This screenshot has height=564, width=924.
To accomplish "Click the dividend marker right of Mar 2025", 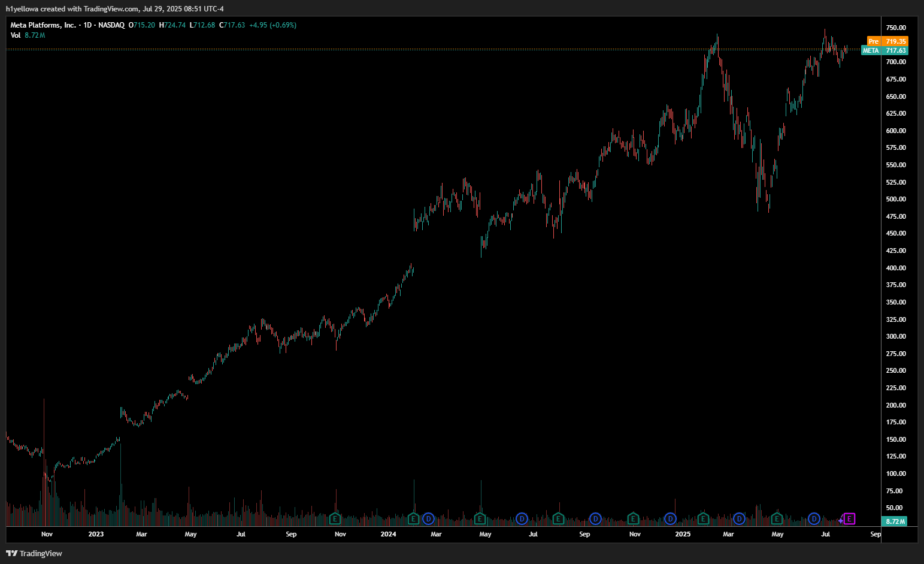I will pos(739,518).
